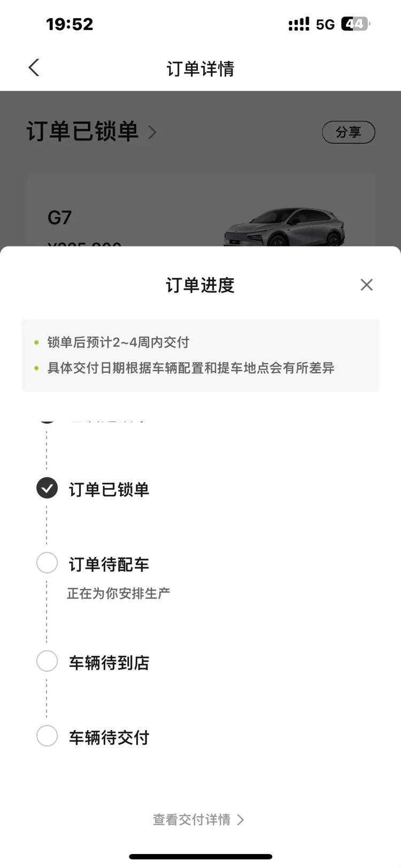Tap the G7 car thumbnail image
Image resolution: width=401 pixels, height=868 pixels.
pyautogui.click(x=284, y=227)
